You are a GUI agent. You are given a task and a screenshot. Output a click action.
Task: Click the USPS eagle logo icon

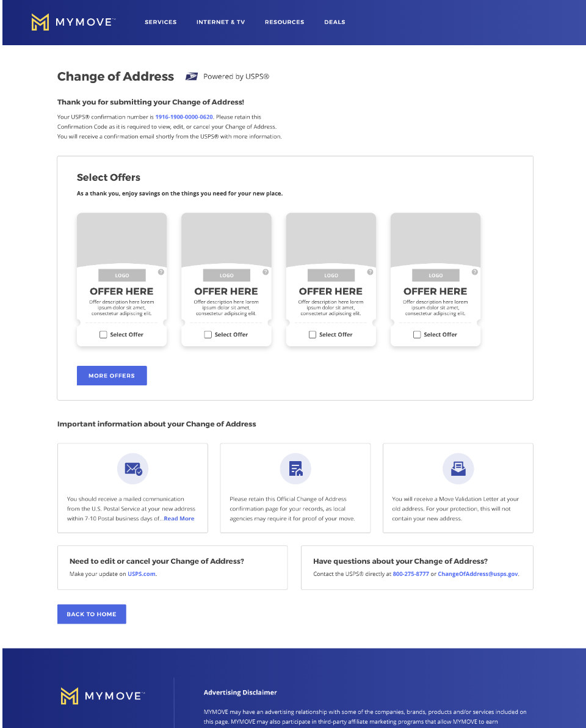tap(192, 76)
